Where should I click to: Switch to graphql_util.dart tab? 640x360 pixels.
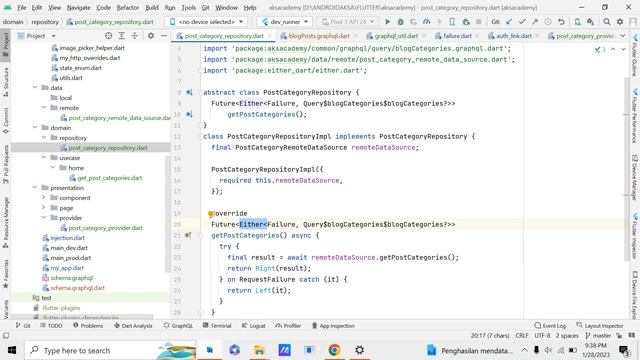[x=396, y=36]
